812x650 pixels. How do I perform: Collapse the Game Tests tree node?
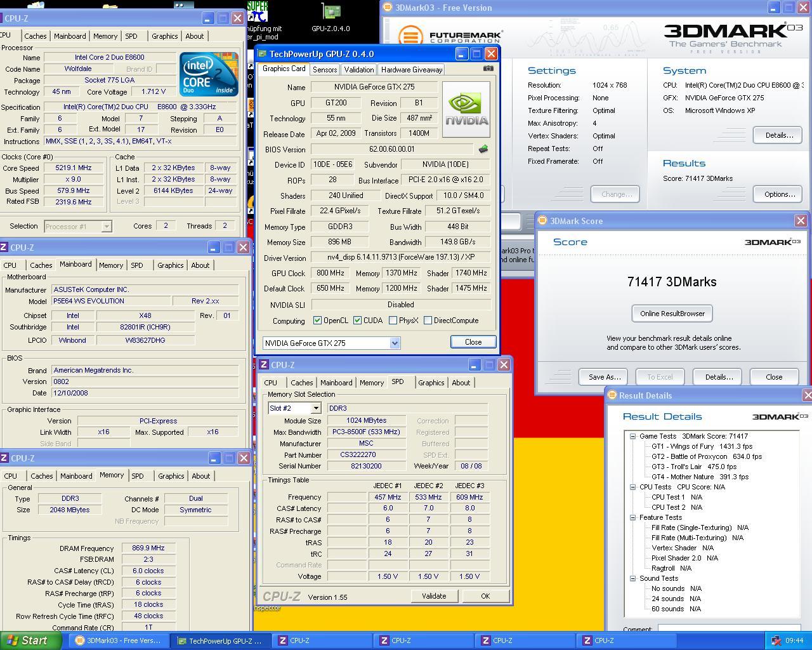pyautogui.click(x=632, y=436)
